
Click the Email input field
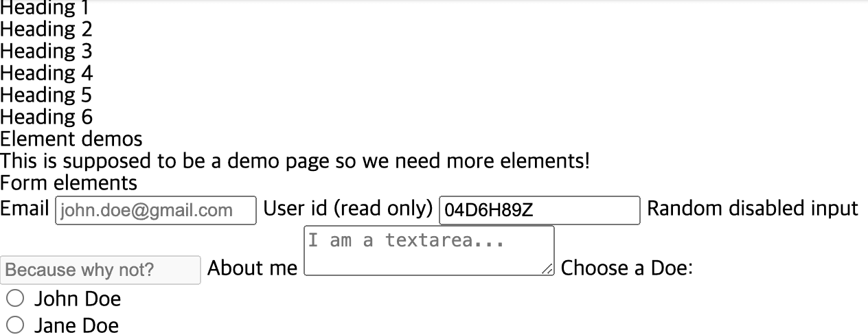(155, 210)
